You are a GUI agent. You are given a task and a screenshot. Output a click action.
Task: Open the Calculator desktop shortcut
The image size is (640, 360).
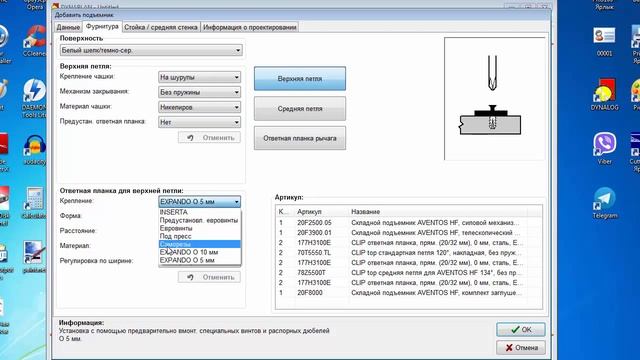[x=34, y=203]
